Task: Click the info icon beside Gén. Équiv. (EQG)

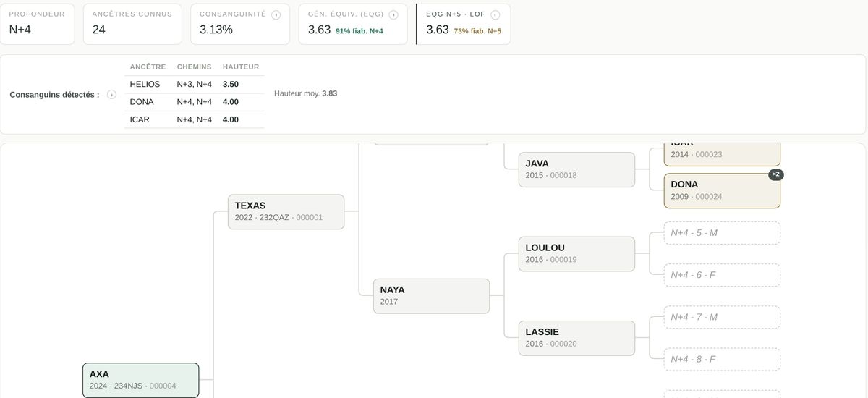Action: point(393,14)
